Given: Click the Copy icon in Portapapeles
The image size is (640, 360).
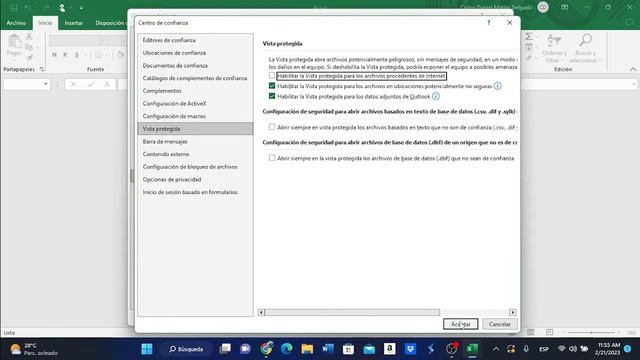Looking at the screenshot, I should point(29,47).
